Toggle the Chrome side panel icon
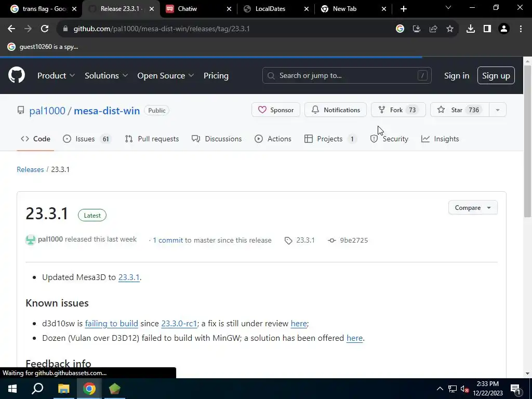Screen dimensions: 532x399 point(487,29)
